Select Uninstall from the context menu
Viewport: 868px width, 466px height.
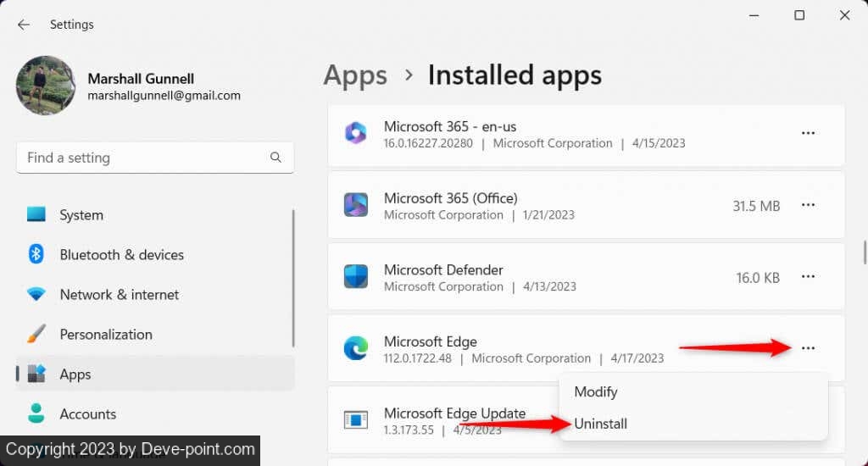point(601,424)
